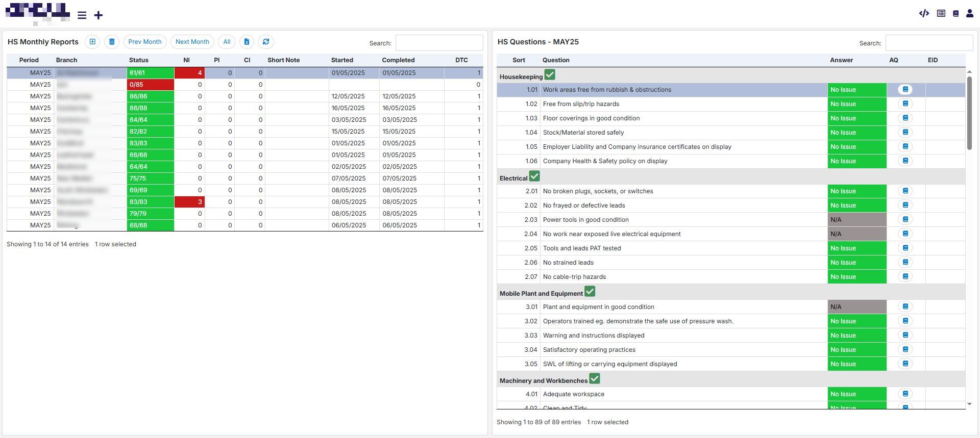Screen dimensions: 980x438
Task: Export reports using the Excel icon
Action: [x=247, y=42]
